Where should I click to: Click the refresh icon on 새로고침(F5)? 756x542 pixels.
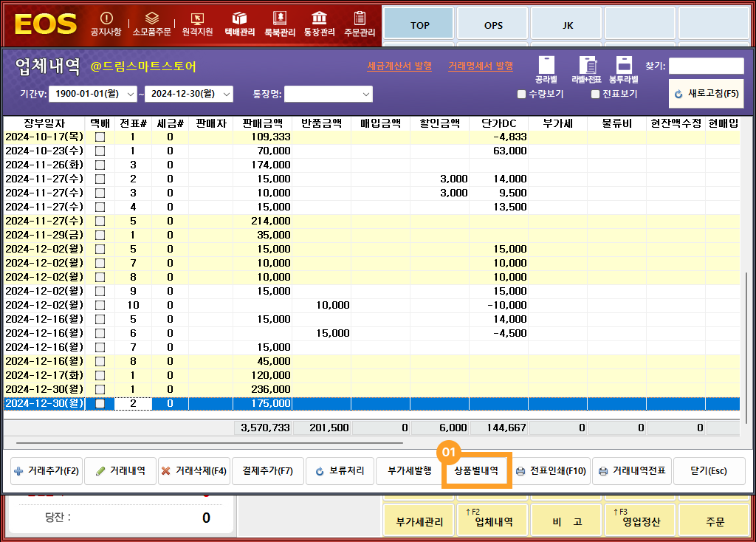click(x=678, y=94)
